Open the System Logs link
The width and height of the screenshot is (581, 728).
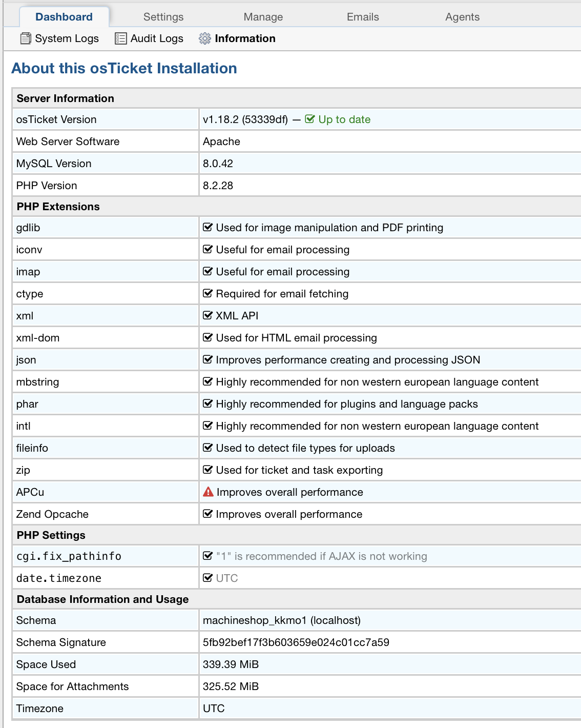tap(67, 38)
